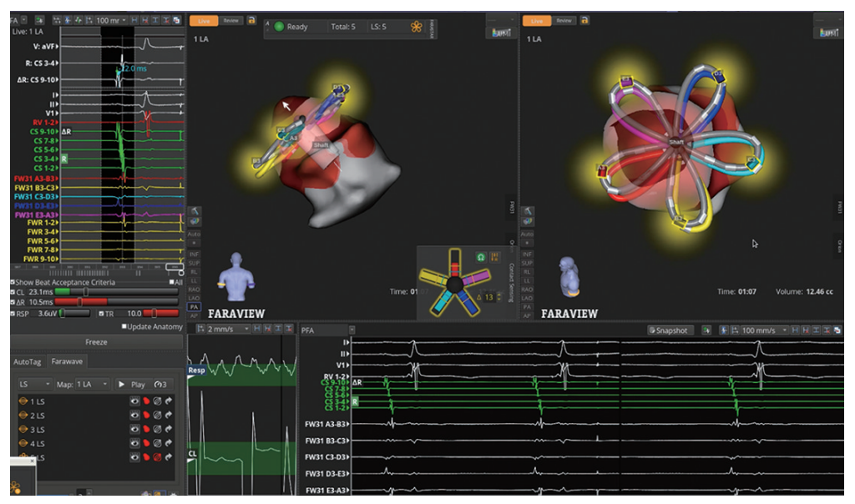Click the red lesion icon in 4 LS row

pyautogui.click(x=146, y=444)
